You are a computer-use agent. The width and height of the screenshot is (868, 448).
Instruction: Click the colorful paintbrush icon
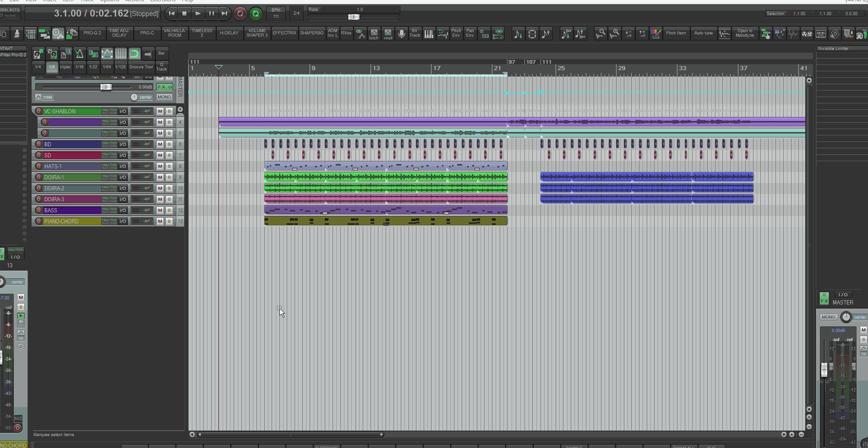(655, 34)
